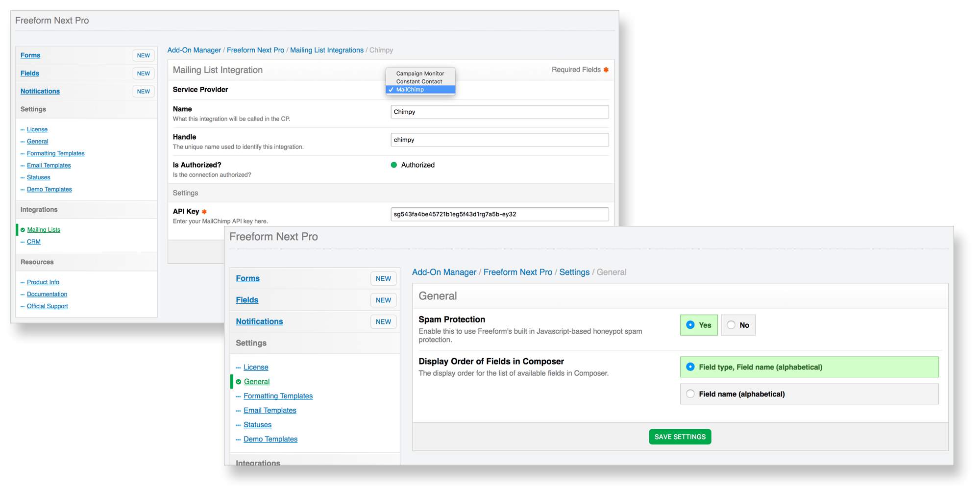Open Fields in the back window sidebar

(30, 73)
